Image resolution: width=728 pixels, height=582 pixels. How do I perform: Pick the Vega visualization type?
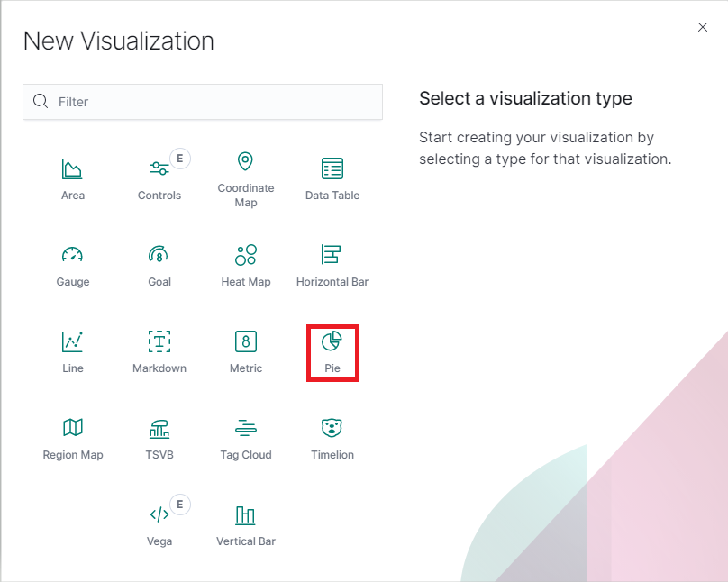159,515
